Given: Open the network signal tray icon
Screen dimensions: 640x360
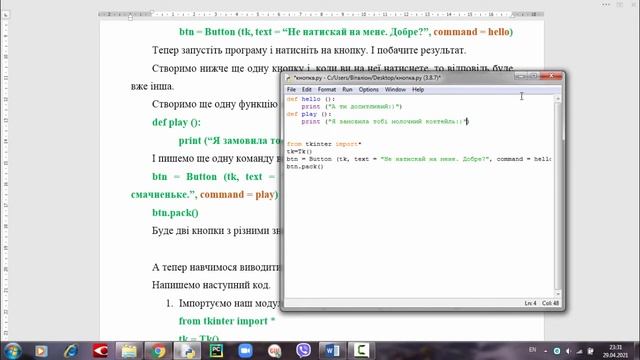Looking at the screenshot, I should [580, 351].
